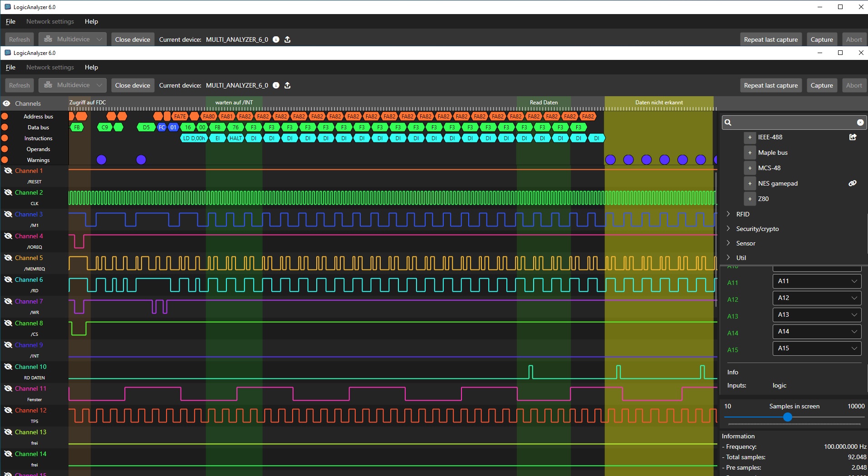Click the decoder search input field
868x476 pixels.
(x=792, y=123)
